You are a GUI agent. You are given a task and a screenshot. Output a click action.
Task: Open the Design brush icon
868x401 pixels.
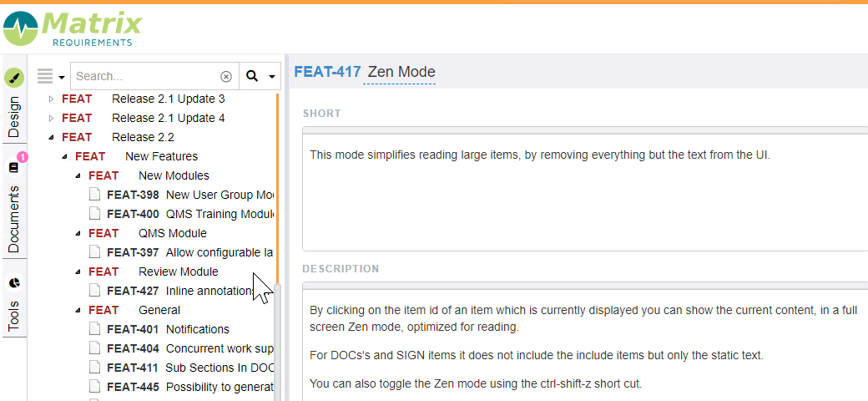(14, 78)
